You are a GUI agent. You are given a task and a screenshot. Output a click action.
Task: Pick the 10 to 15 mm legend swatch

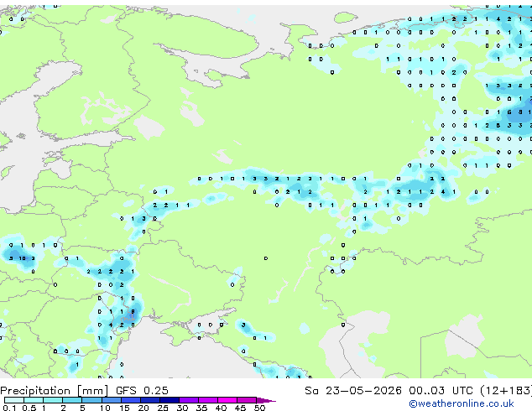pyautogui.click(x=112, y=400)
